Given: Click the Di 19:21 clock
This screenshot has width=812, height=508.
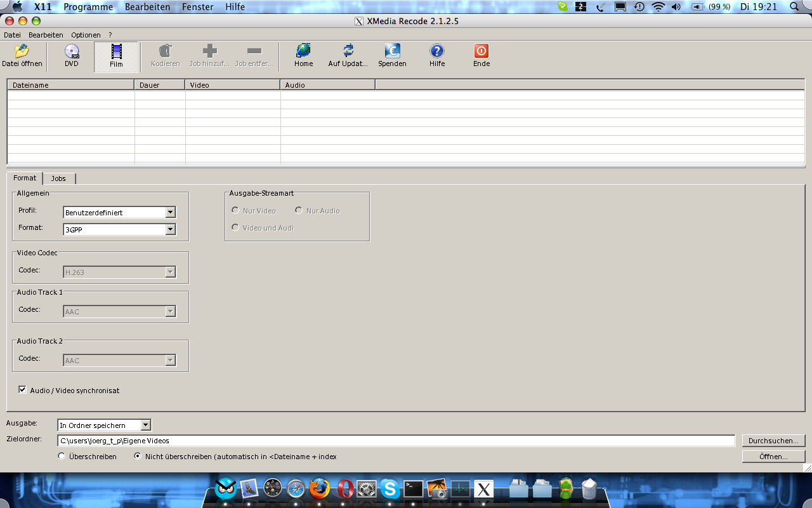Looking at the screenshot, I should pyautogui.click(x=758, y=7).
